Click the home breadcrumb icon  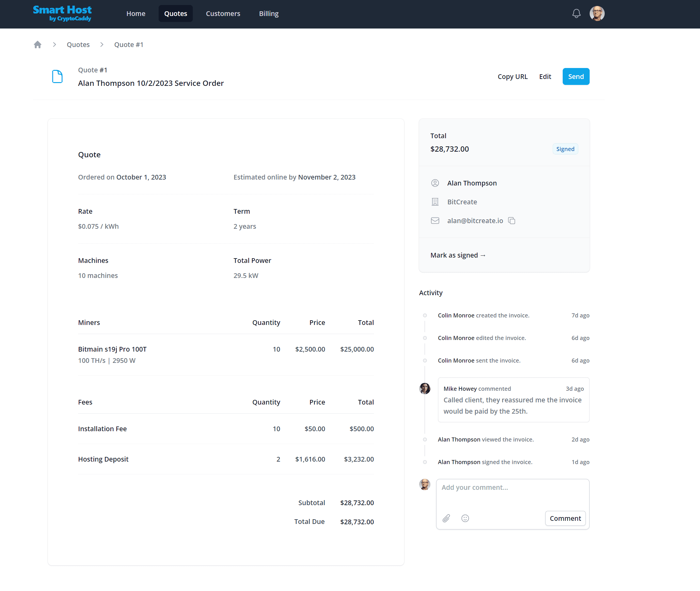[38, 44]
